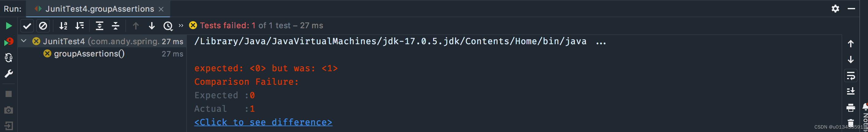Image resolution: width=868 pixels, height=132 pixels.
Task: Collapse the JunitTest4 tree node
Action: (x=24, y=41)
